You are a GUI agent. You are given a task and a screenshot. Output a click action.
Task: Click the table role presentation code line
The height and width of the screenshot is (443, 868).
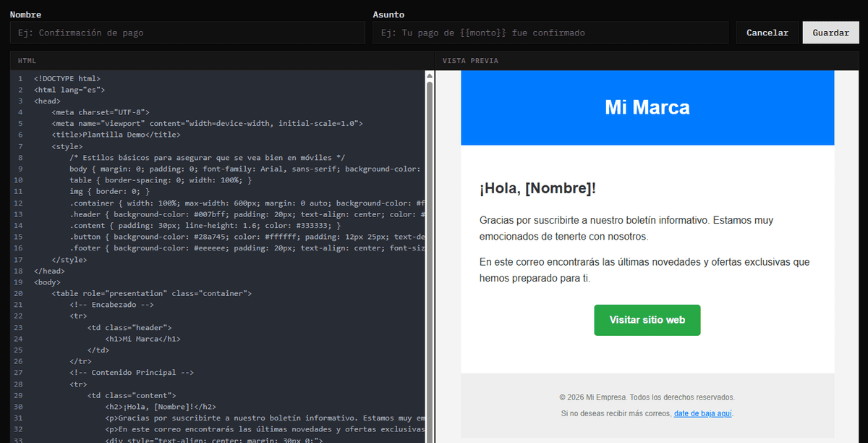tap(151, 293)
